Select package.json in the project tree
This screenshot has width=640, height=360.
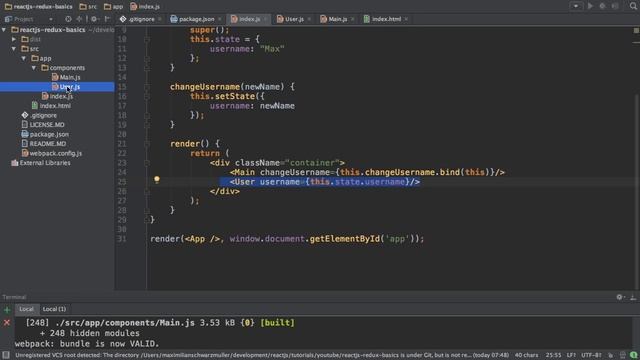[45, 134]
